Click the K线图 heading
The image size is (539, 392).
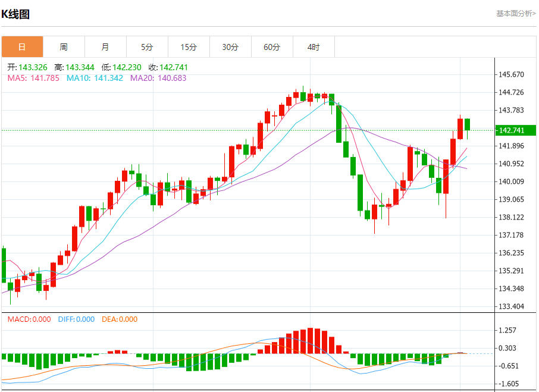(15, 14)
